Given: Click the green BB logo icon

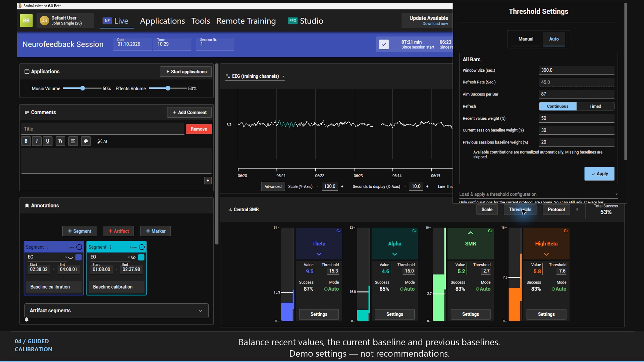Looking at the screenshot, I should 26,21.
